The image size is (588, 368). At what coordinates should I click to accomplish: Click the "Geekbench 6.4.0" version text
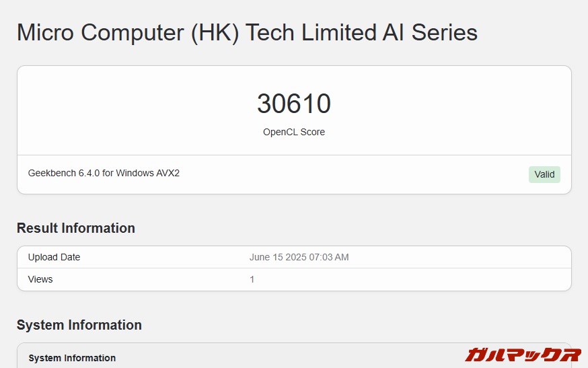(64, 173)
